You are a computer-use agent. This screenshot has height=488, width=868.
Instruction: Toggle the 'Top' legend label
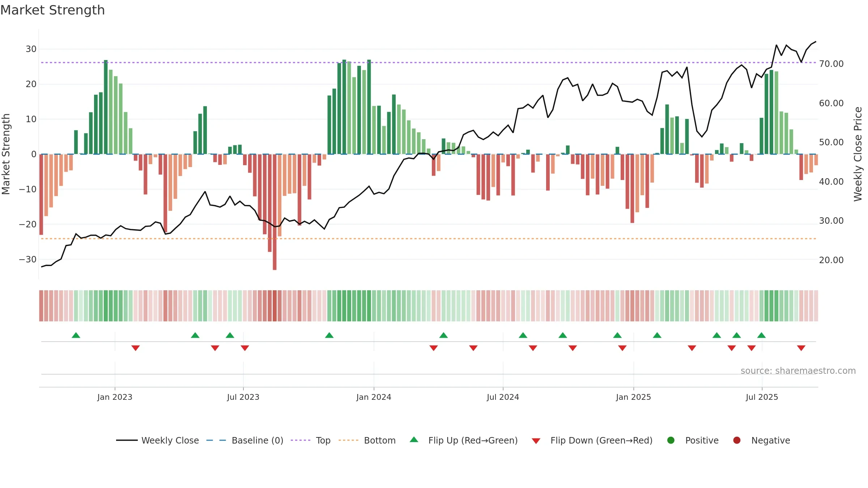point(323,440)
